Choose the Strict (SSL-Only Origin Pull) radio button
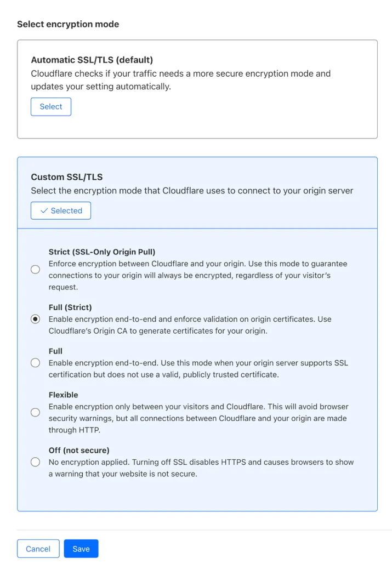This screenshot has height=564, width=392. (35, 270)
